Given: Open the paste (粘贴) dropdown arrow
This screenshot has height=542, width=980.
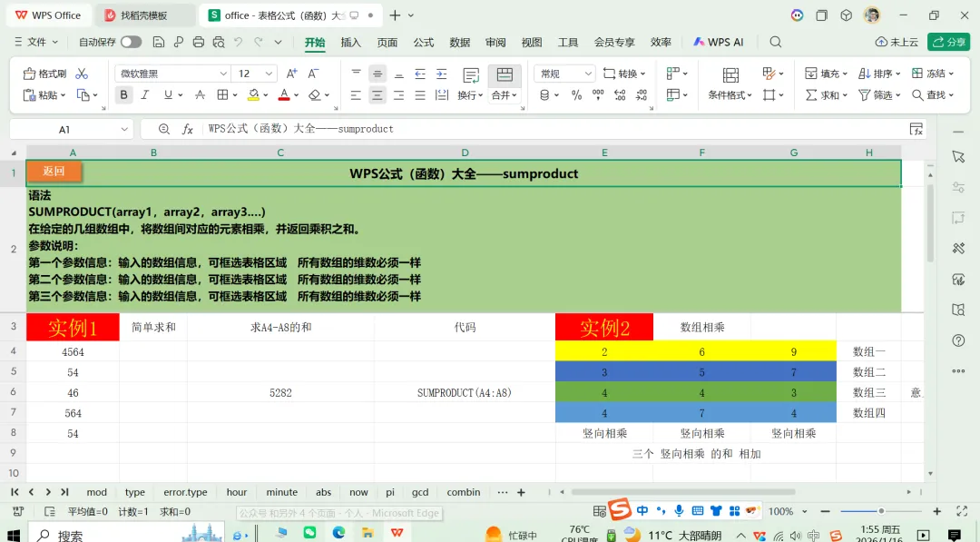Looking at the screenshot, I should pyautogui.click(x=64, y=95).
